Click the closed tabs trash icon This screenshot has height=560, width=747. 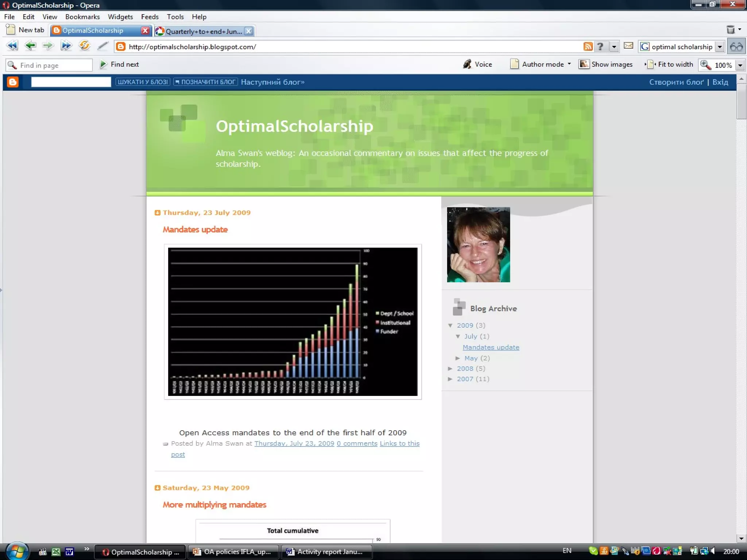731,30
